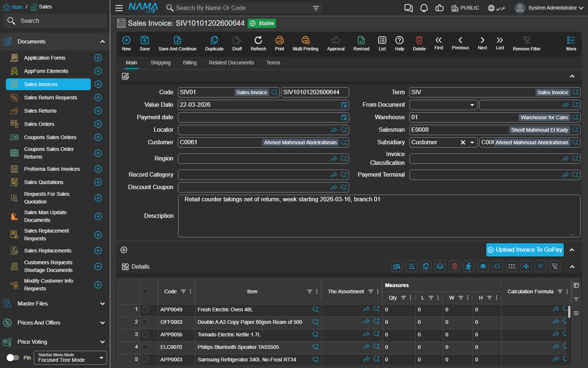Open the notifications bell icon

[x=424, y=8]
